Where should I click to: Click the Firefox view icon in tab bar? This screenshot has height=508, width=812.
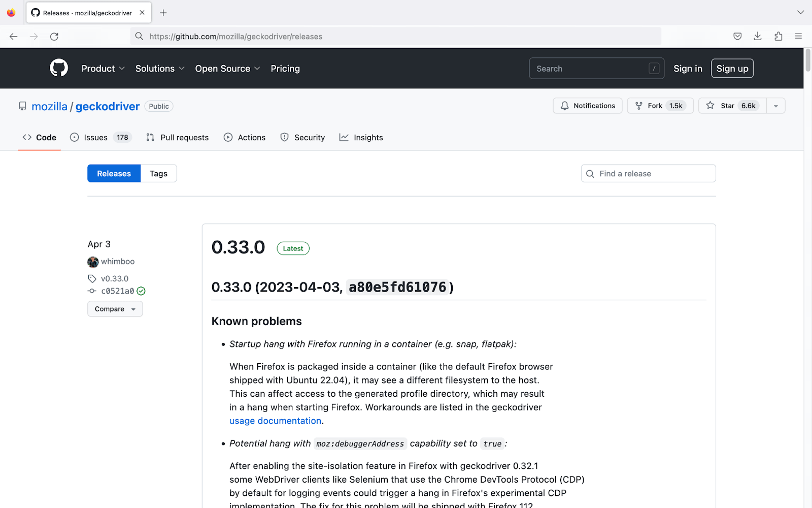point(11,13)
